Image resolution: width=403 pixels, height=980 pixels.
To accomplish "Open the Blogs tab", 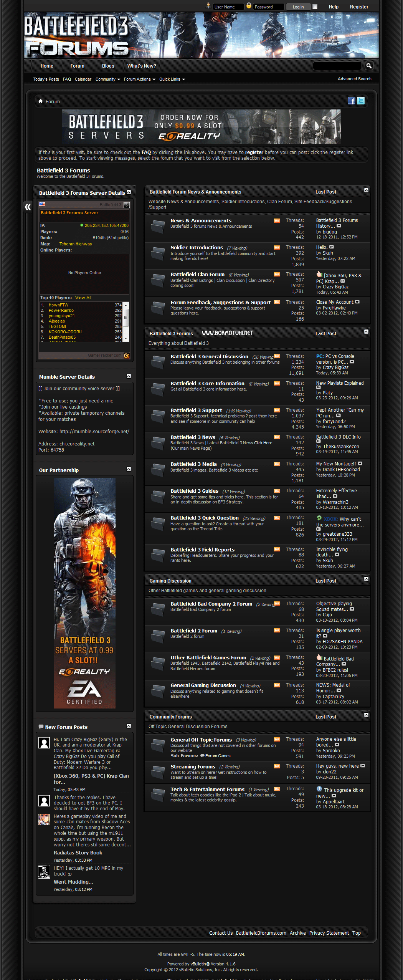I will [108, 66].
